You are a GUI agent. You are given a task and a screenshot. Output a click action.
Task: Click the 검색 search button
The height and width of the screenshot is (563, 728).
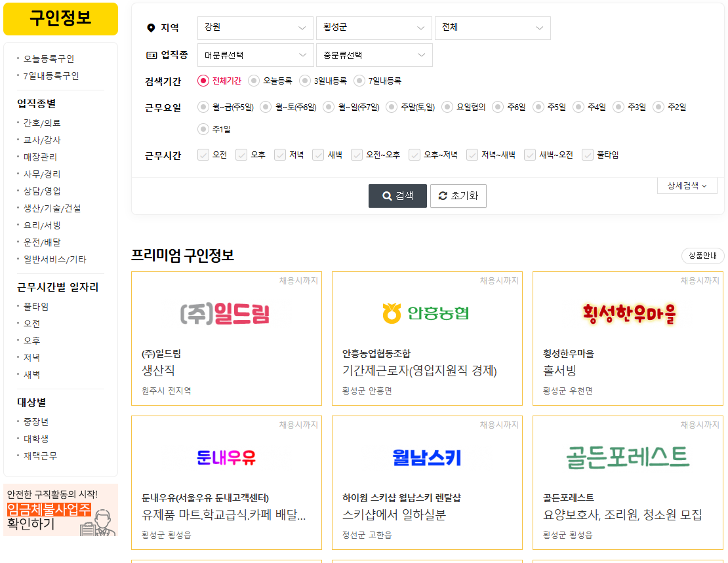[397, 196]
